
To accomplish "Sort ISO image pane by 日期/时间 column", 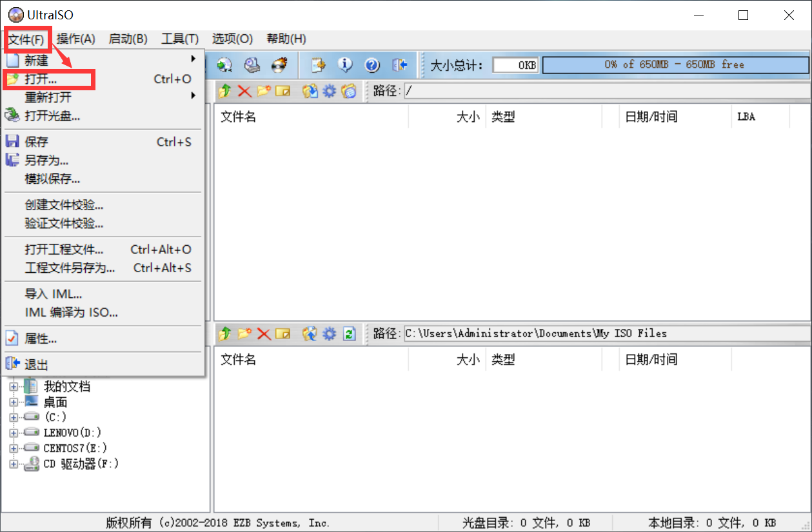I will 676,117.
